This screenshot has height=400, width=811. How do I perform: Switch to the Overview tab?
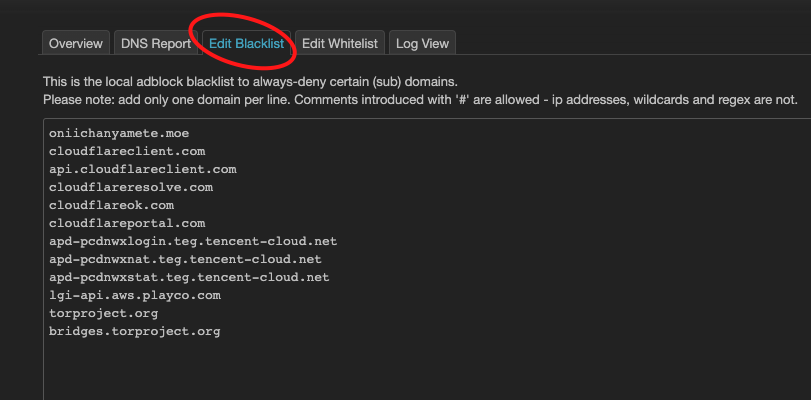(x=76, y=43)
